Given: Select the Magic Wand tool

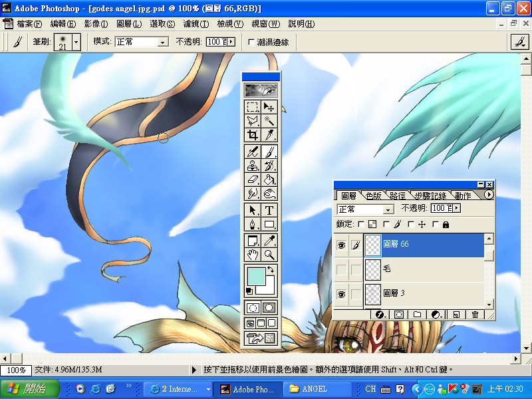Looking at the screenshot, I should 269,120.
